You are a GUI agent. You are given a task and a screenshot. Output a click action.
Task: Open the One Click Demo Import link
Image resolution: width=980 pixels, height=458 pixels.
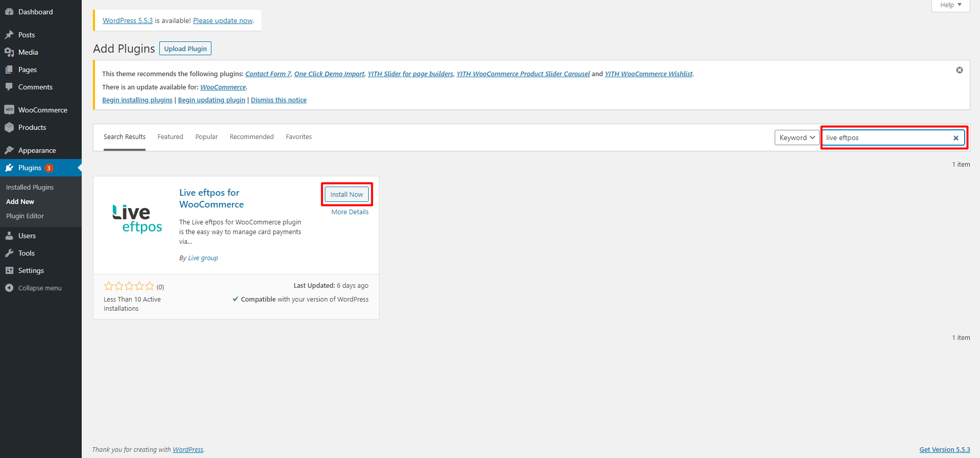(x=329, y=74)
